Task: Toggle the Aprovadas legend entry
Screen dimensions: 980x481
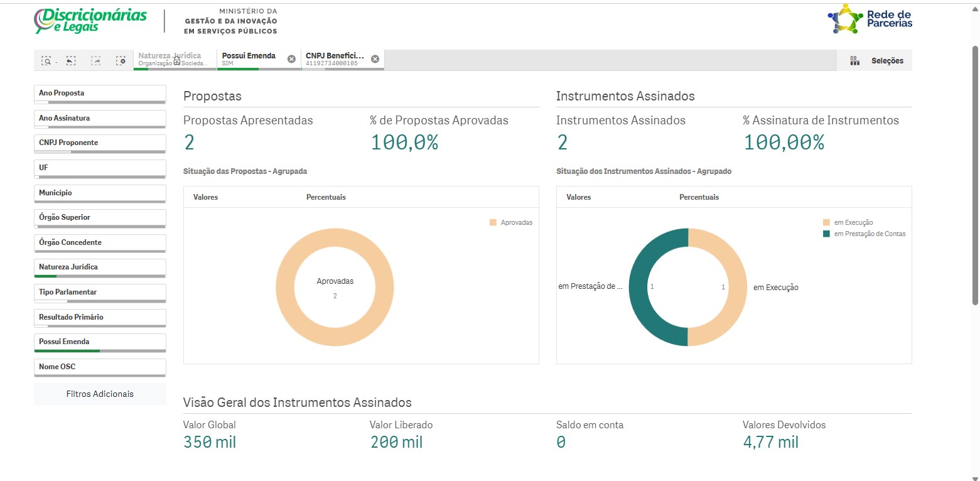Action: (512, 222)
